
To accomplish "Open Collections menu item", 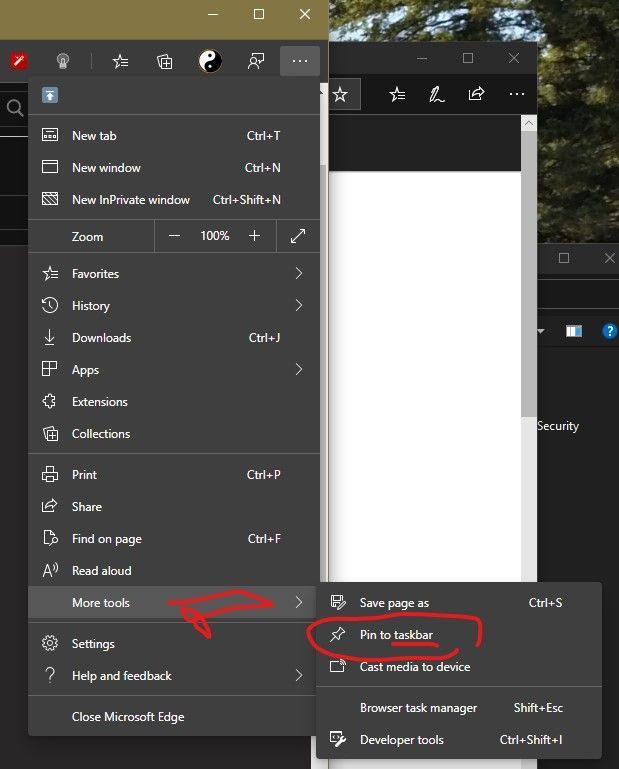I will (x=174, y=434).
